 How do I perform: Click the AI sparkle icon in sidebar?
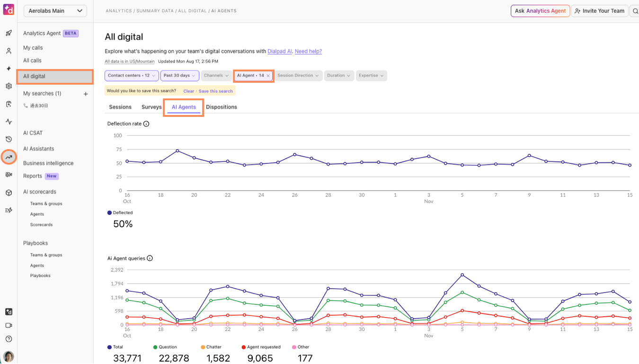[x=9, y=69]
